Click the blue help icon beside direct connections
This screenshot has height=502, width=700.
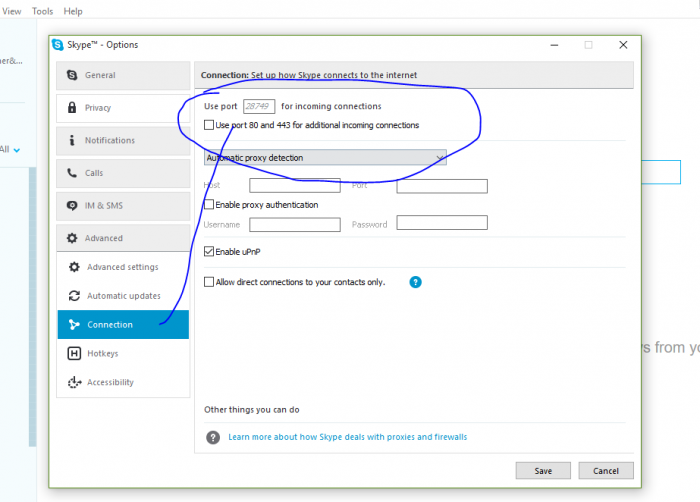coord(415,282)
